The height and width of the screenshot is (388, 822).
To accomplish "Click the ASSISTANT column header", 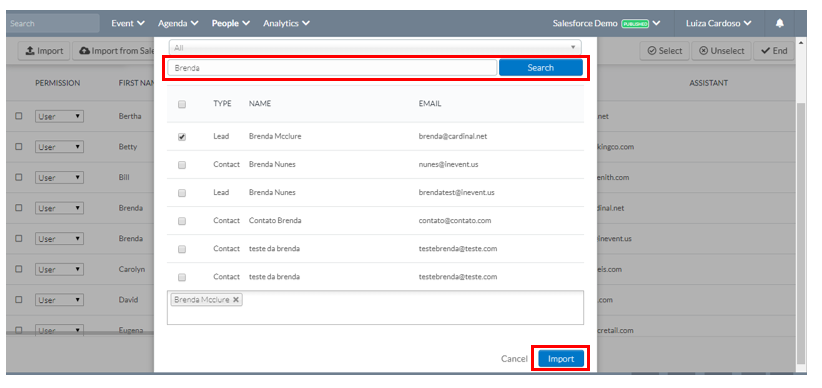I will pyautogui.click(x=708, y=83).
